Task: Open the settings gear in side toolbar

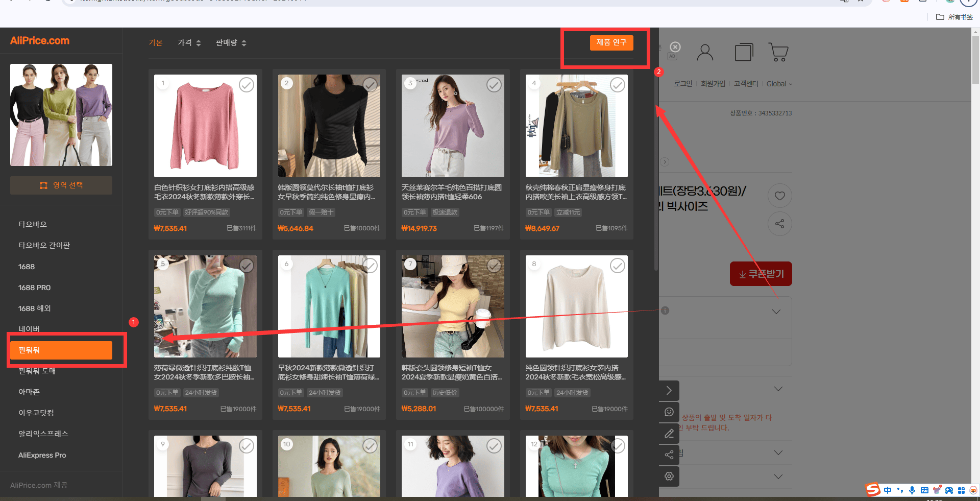Action: [x=669, y=476]
